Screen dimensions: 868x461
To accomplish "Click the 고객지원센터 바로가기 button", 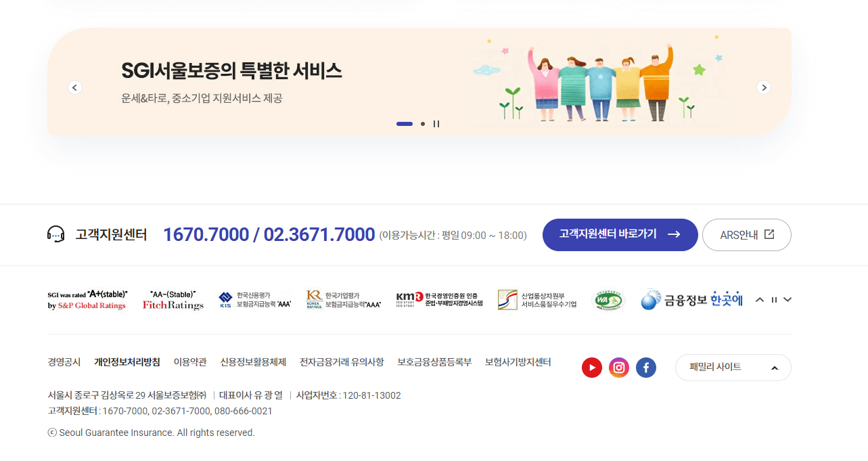I will pyautogui.click(x=620, y=234).
